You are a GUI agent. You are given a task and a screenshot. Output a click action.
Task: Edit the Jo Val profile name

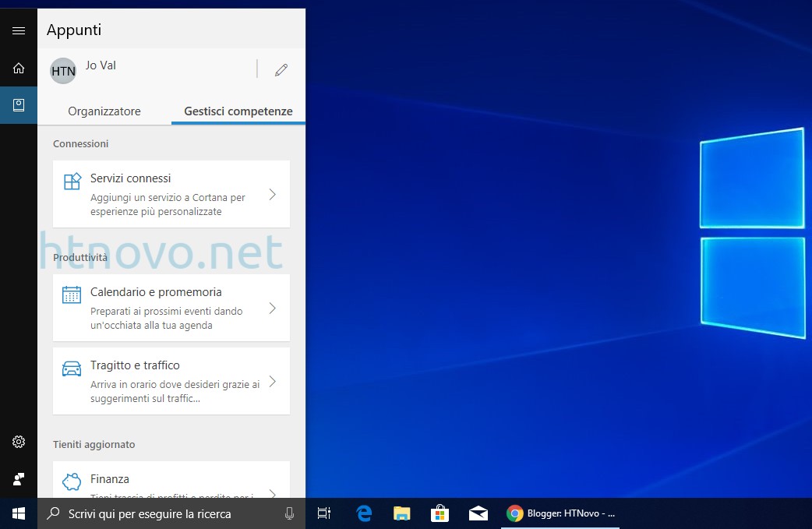click(281, 69)
